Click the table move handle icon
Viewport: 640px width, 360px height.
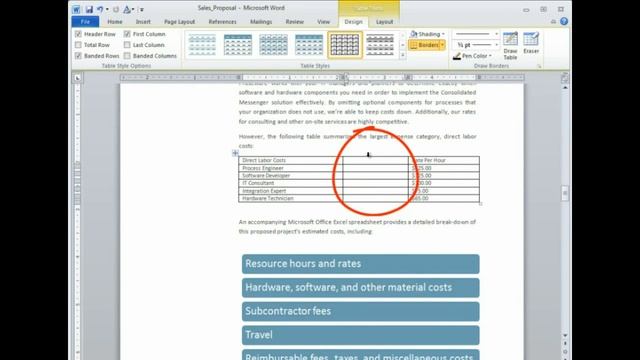(x=235, y=153)
